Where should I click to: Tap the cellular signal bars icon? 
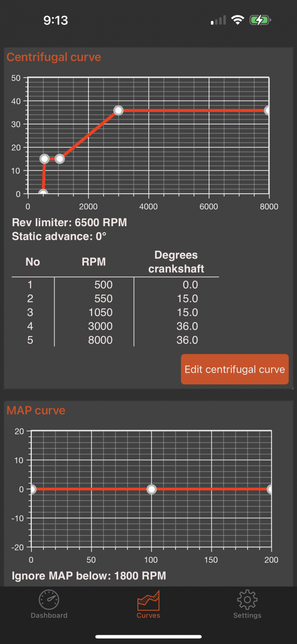(x=218, y=21)
